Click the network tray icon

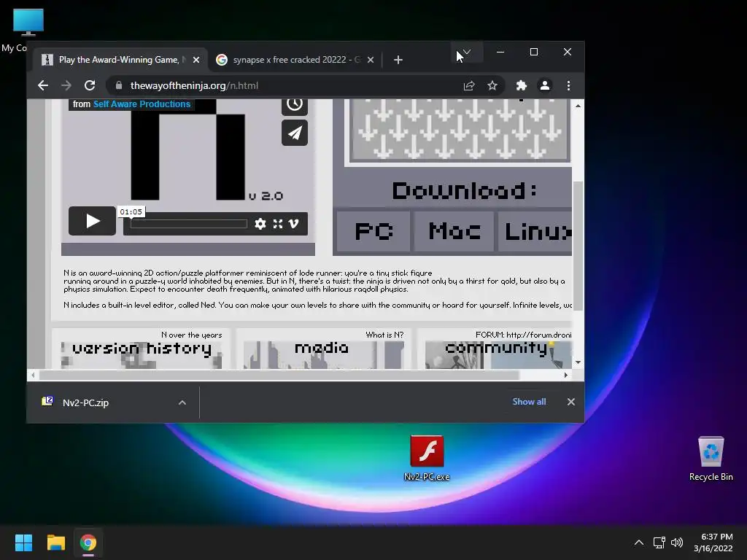[659, 542]
